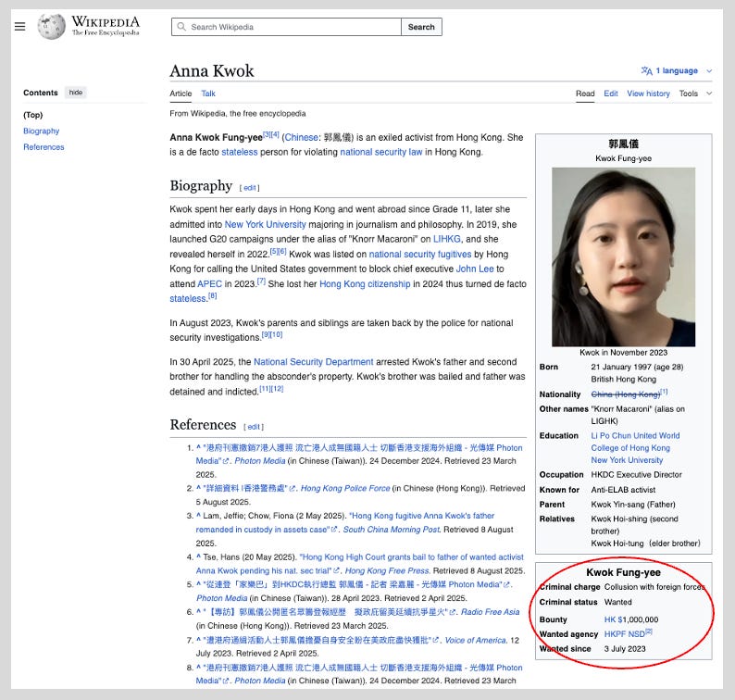Open the View history tab
The width and height of the screenshot is (735, 700).
648,94
